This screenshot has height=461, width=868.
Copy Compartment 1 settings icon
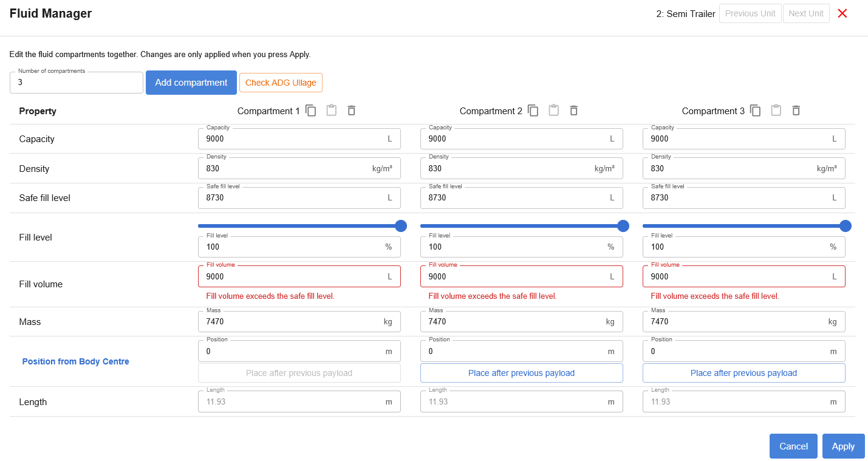click(311, 111)
